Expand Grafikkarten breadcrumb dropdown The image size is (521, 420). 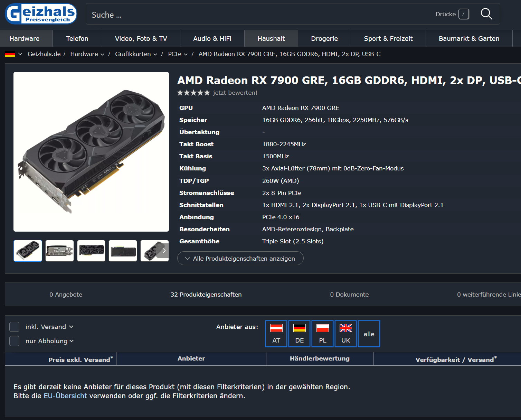(x=155, y=54)
